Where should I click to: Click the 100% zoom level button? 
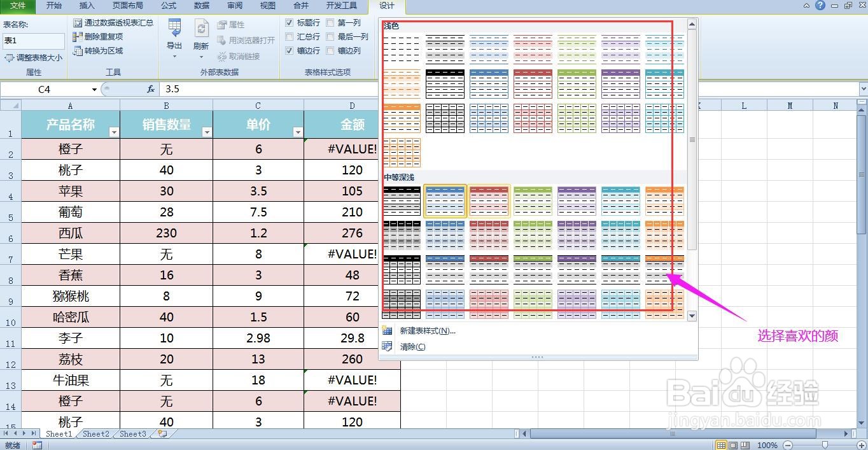click(767, 445)
